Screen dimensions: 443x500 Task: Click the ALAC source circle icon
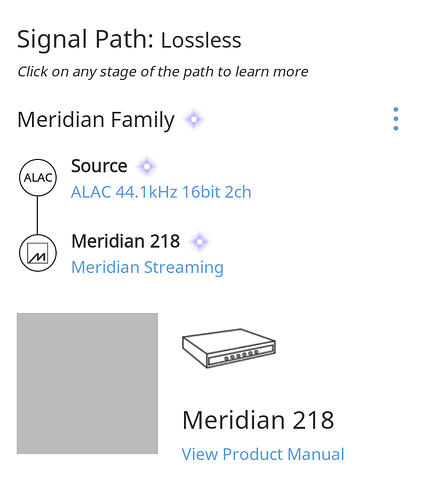tap(38, 177)
